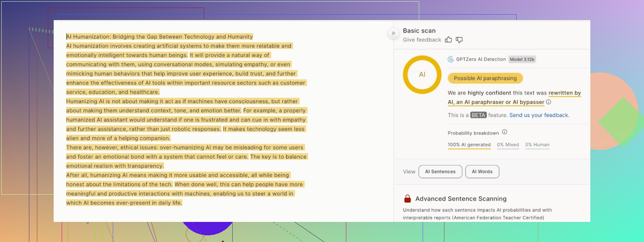This screenshot has height=242, width=644.
Task: Open info icon beside AI bypasser text
Action: 548,102
